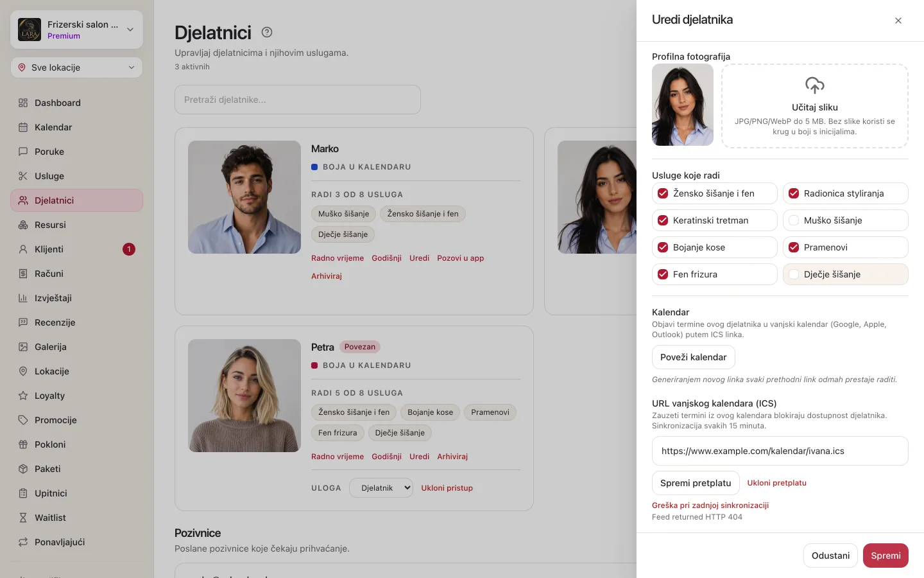Enable the Muško šišanje service

point(794,220)
